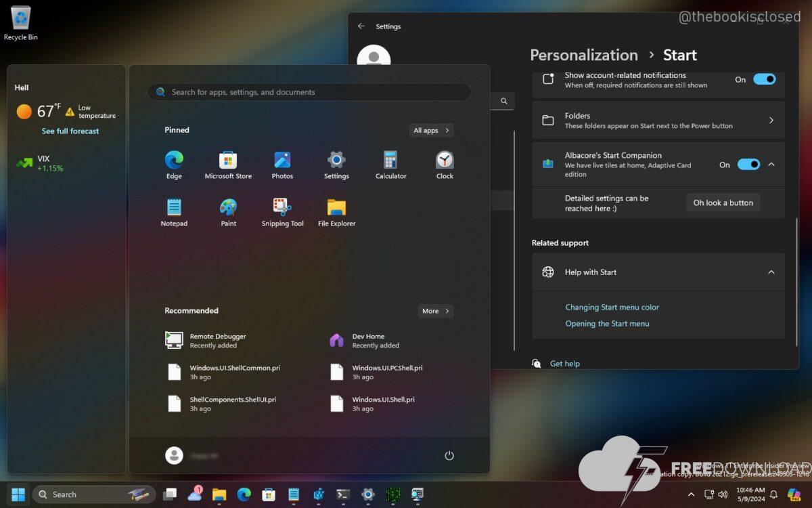The height and width of the screenshot is (508, 812).
Task: Open the Clock app
Action: point(445,165)
